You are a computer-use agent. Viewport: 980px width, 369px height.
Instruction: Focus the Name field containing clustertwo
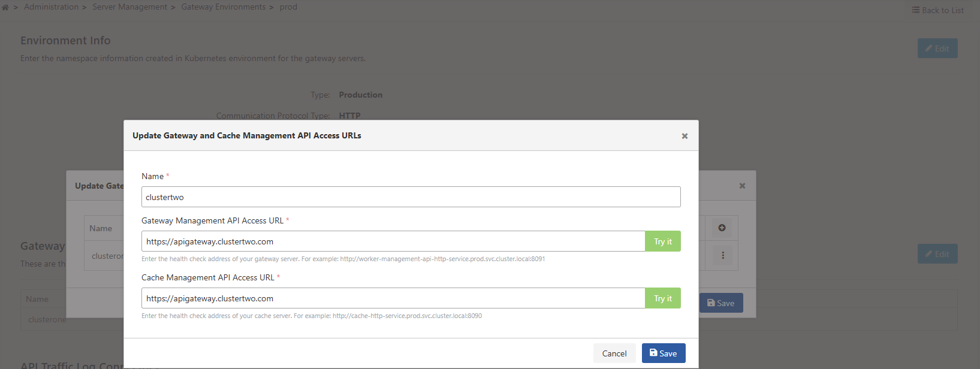pyautogui.click(x=411, y=197)
